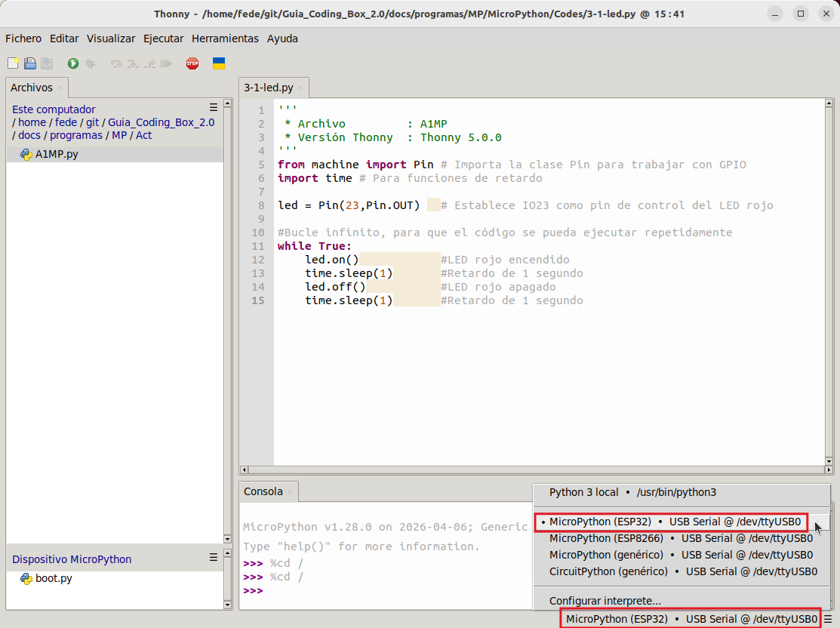
Task: Place cursor on the 'while True:' line
Action: 315,246
